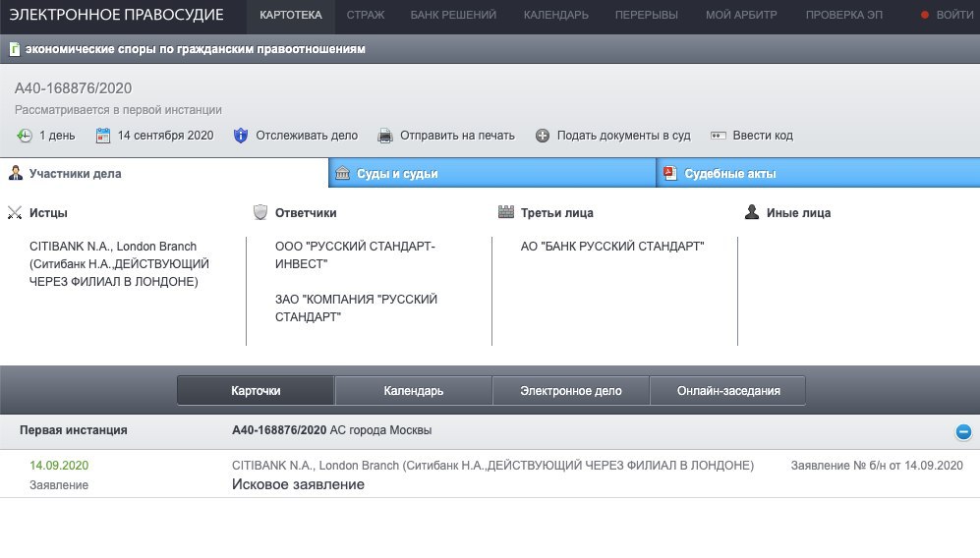Image resolution: width=980 pixels, height=558 pixels.
Task: Click the 1 день duration text
Action: point(57,136)
